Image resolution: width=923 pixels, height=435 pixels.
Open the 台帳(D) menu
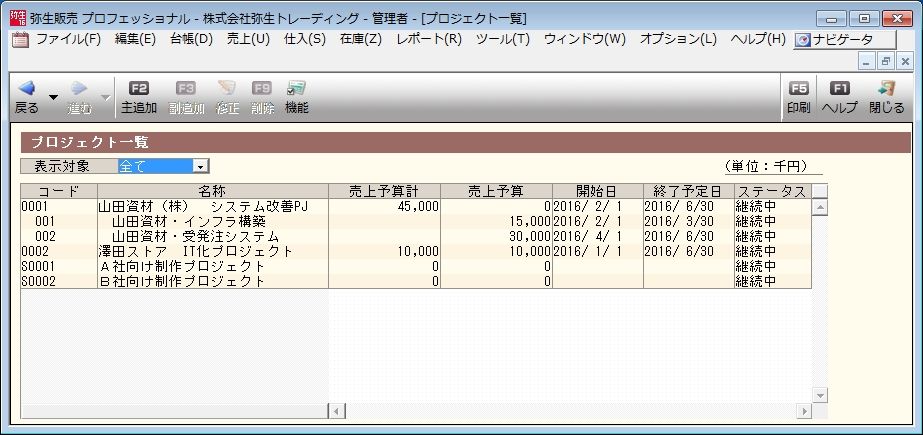[191, 39]
